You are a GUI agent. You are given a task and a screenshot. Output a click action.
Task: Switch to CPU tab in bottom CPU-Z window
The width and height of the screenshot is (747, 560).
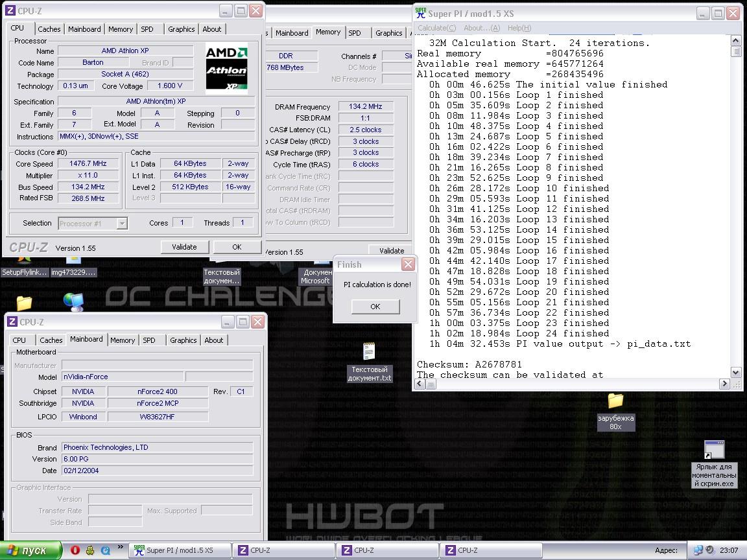[19, 340]
